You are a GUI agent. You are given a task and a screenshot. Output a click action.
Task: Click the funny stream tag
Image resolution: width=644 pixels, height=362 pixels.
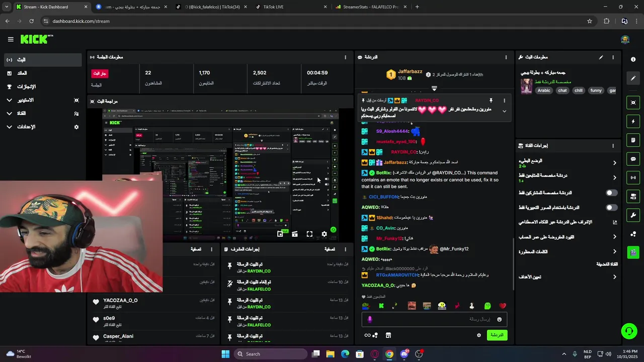click(x=596, y=90)
